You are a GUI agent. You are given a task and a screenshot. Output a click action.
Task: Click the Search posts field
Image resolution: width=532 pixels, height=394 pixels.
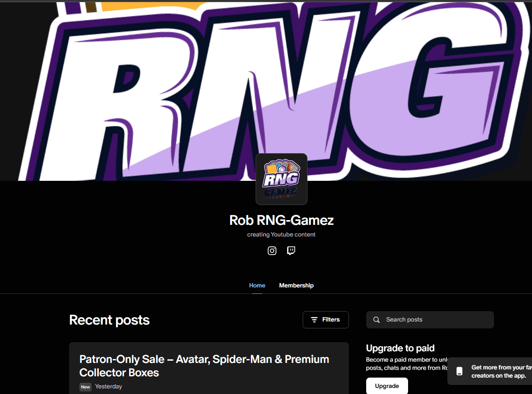point(430,320)
